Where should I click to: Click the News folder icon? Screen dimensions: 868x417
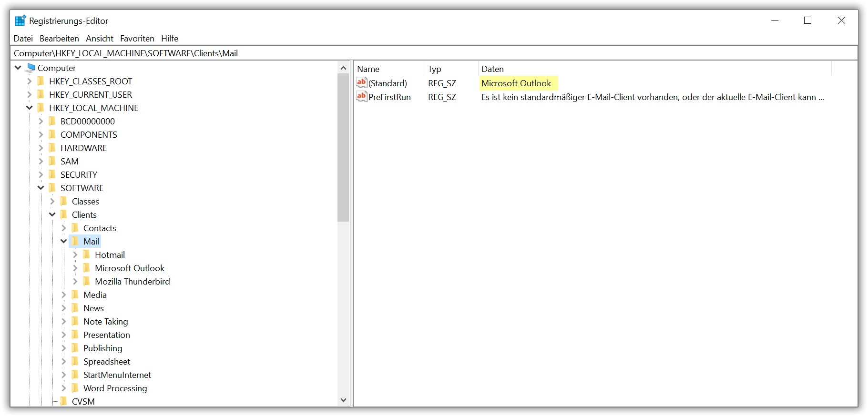(x=75, y=308)
